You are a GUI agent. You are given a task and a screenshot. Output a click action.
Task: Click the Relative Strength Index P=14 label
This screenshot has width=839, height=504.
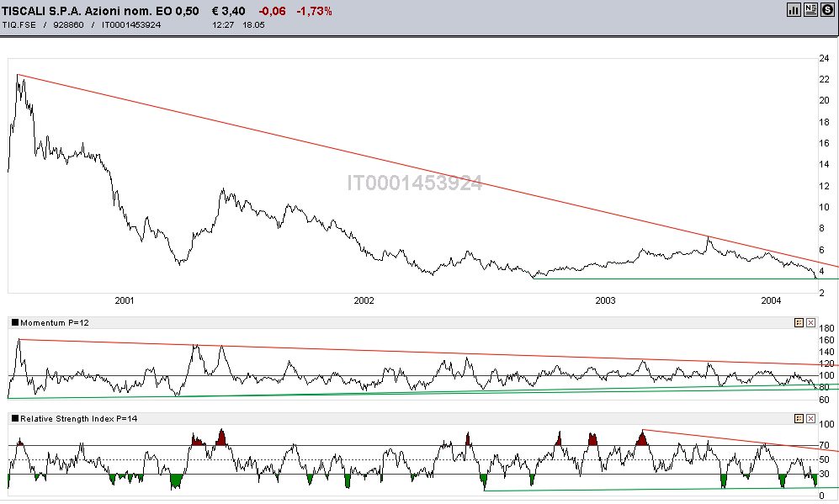pos(78,418)
